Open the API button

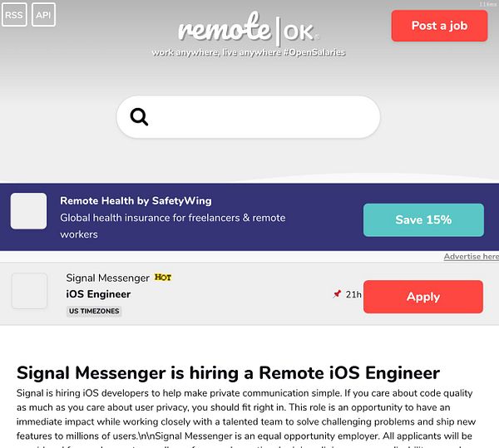point(43,15)
